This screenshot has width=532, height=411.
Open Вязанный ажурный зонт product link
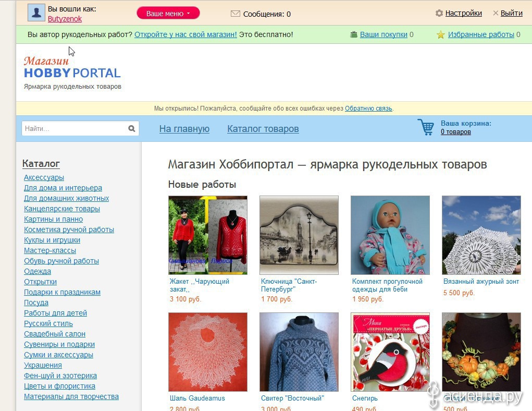[481, 281]
